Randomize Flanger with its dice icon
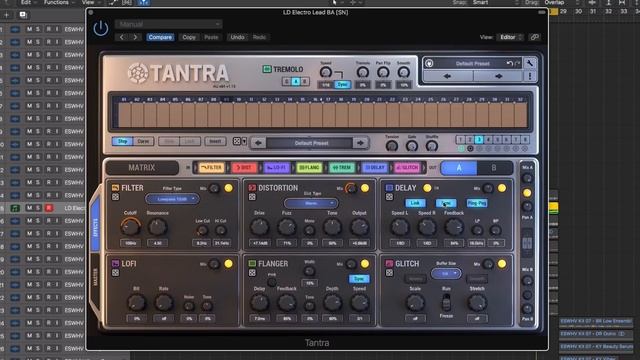The image size is (640, 360). pyautogui.click(x=252, y=273)
